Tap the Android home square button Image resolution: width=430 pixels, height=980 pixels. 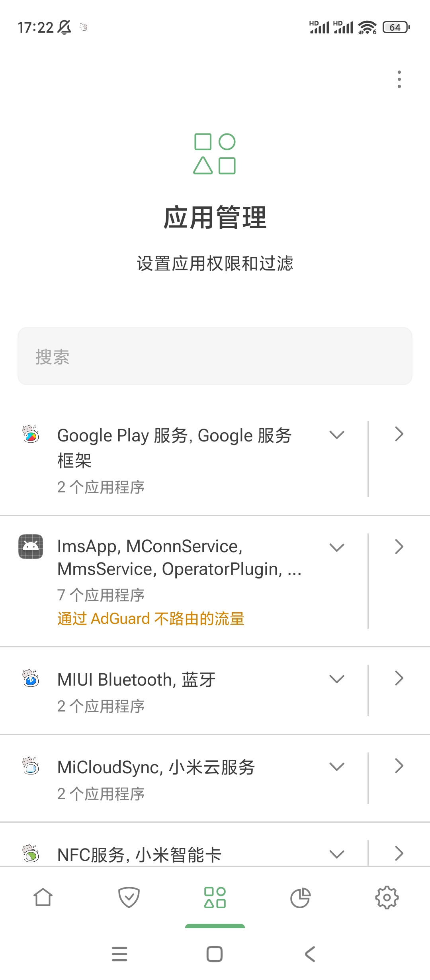(215, 954)
